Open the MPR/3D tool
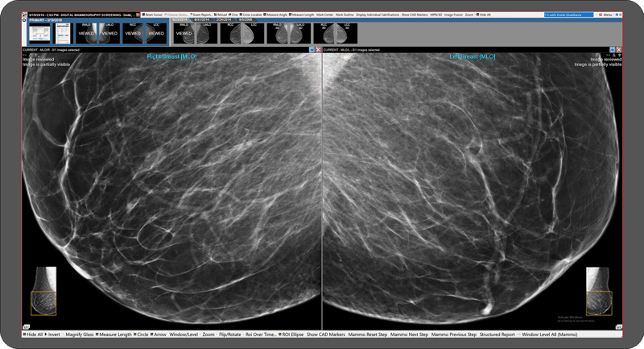644x349 pixels. (x=436, y=15)
